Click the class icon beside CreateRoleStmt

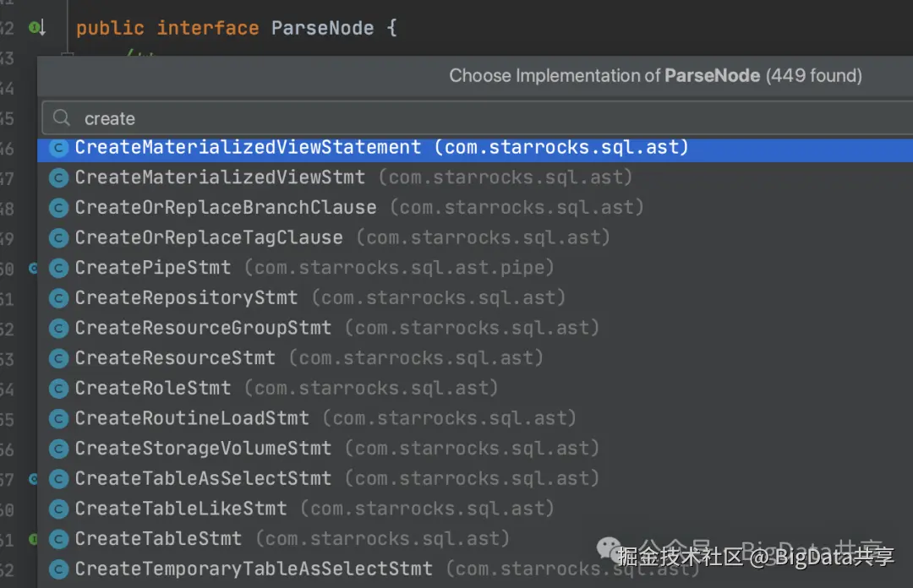pos(58,389)
